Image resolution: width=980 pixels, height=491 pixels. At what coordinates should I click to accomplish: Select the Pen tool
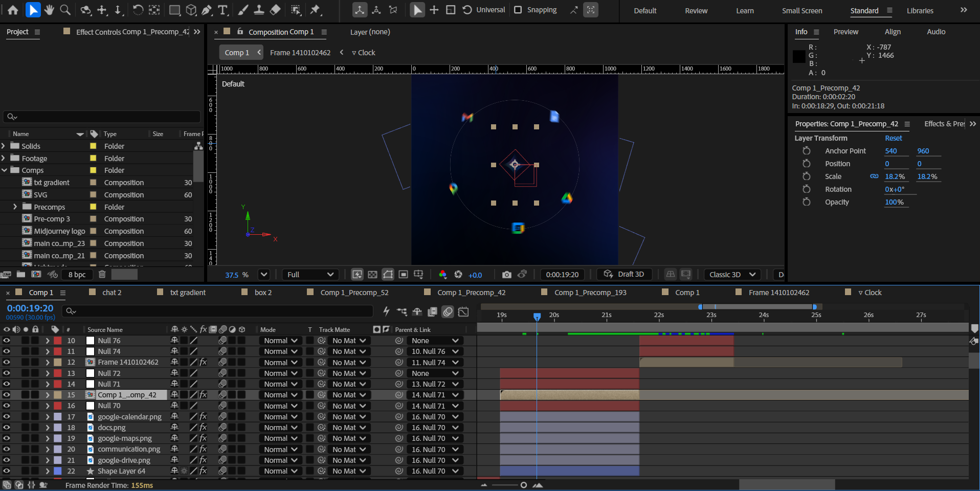pos(207,10)
